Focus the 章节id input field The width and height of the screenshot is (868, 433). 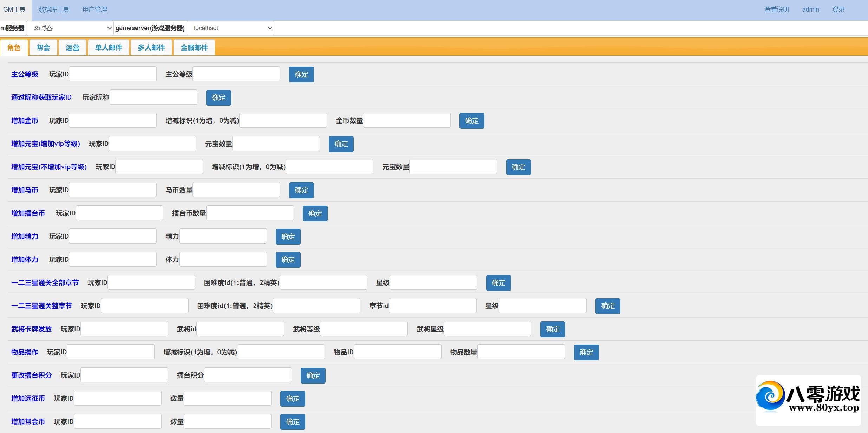pyautogui.click(x=433, y=306)
